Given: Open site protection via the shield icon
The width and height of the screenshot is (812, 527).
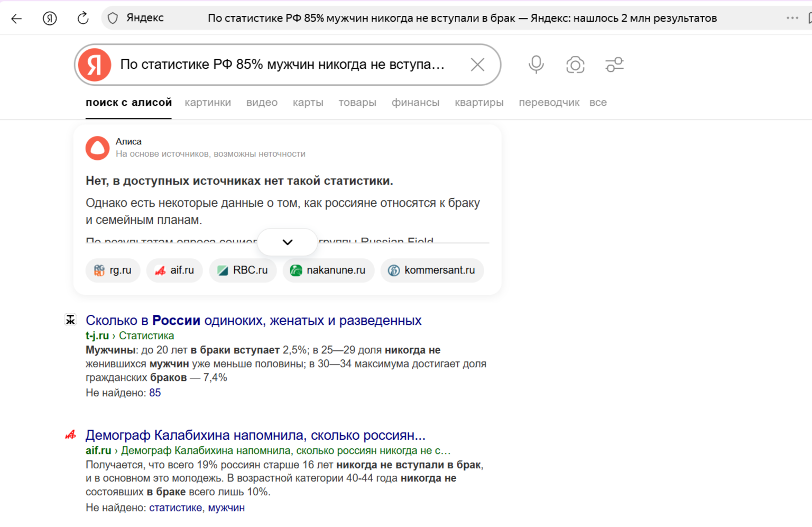Looking at the screenshot, I should [113, 17].
